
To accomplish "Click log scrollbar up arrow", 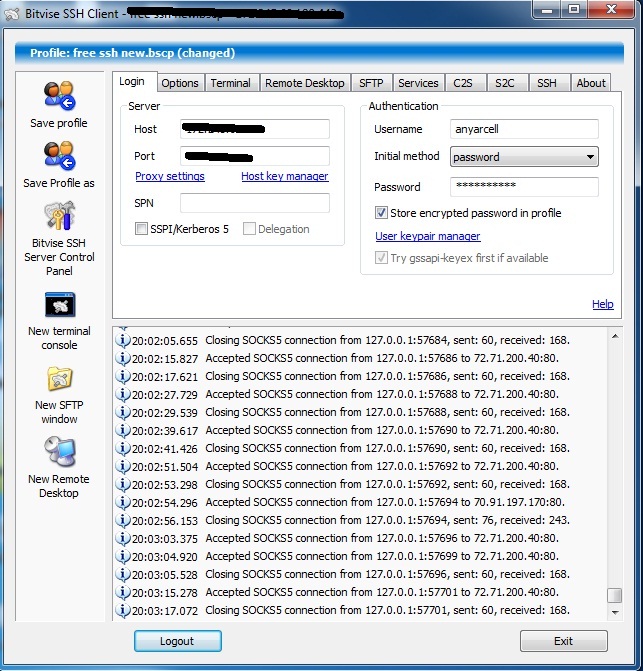I will (615, 336).
